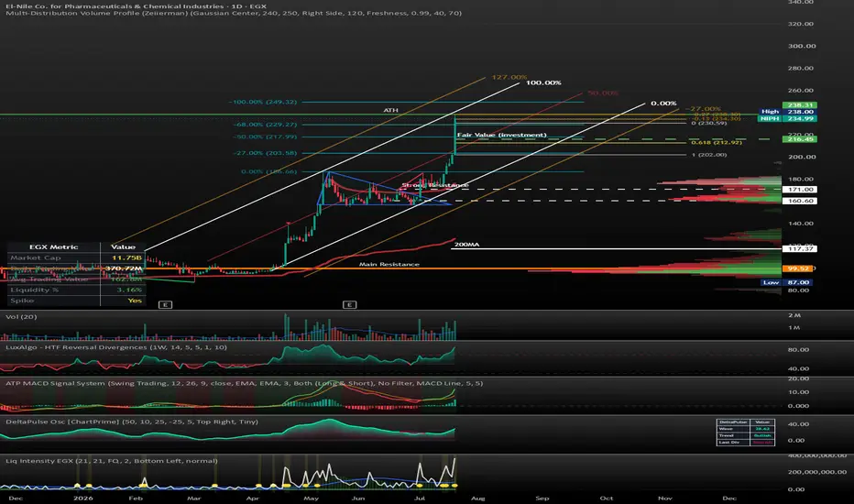Screen dimensions: 854x504
Task: Click the NIPH 234.99 price label
Action: 787,118
